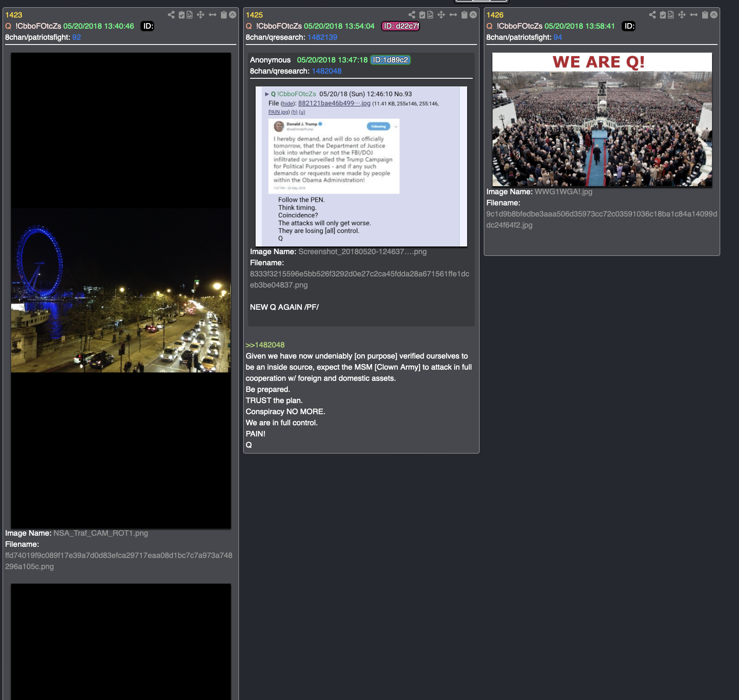
Task: Click the black ID badge on post 1426
Action: [629, 26]
